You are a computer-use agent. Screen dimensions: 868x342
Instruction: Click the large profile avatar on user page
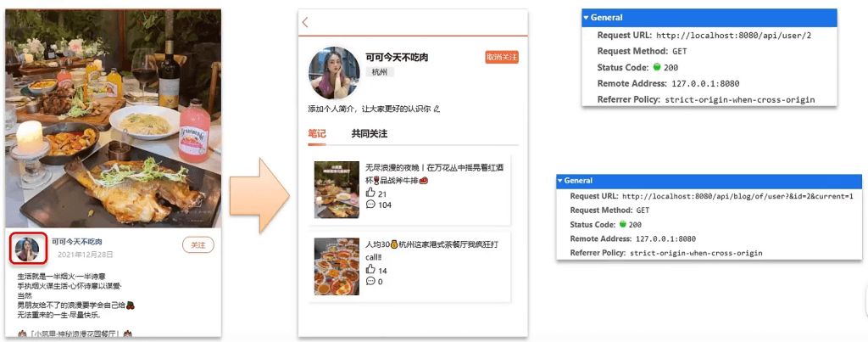(333, 72)
